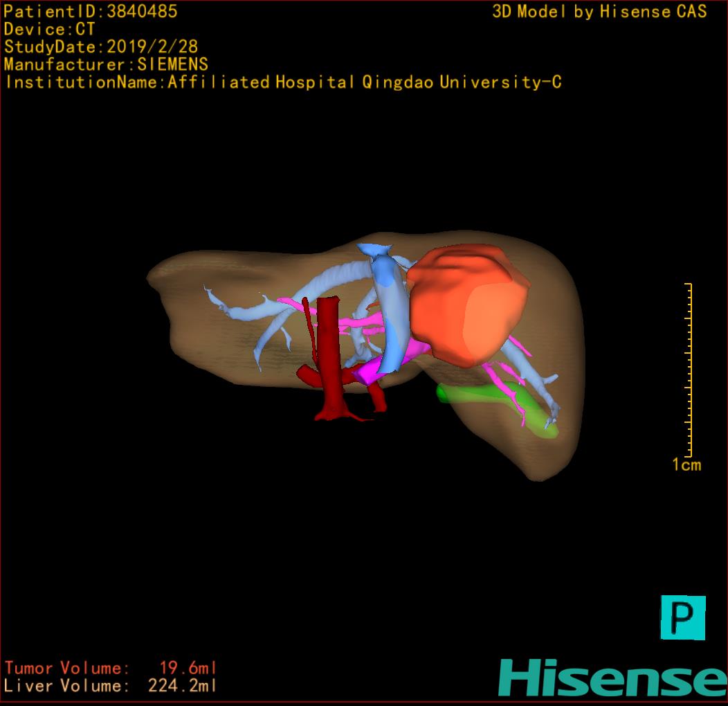Click the Device:CT label
Screen dimensions: 728x706
pyautogui.click(x=49, y=29)
